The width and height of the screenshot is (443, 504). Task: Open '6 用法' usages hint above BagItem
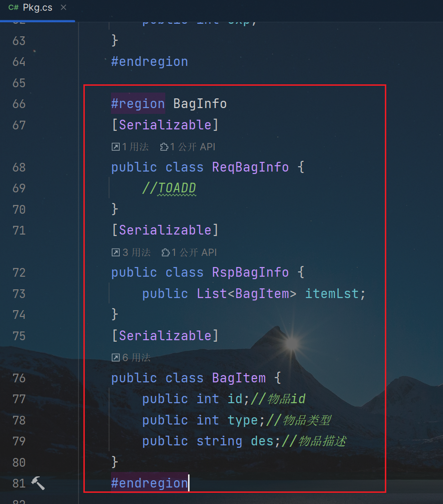pyautogui.click(x=131, y=358)
